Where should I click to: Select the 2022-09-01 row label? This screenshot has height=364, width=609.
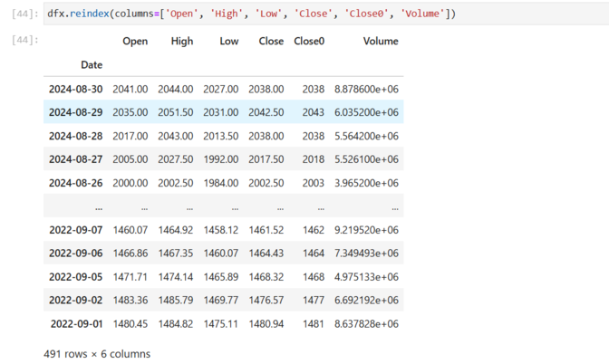(x=75, y=323)
